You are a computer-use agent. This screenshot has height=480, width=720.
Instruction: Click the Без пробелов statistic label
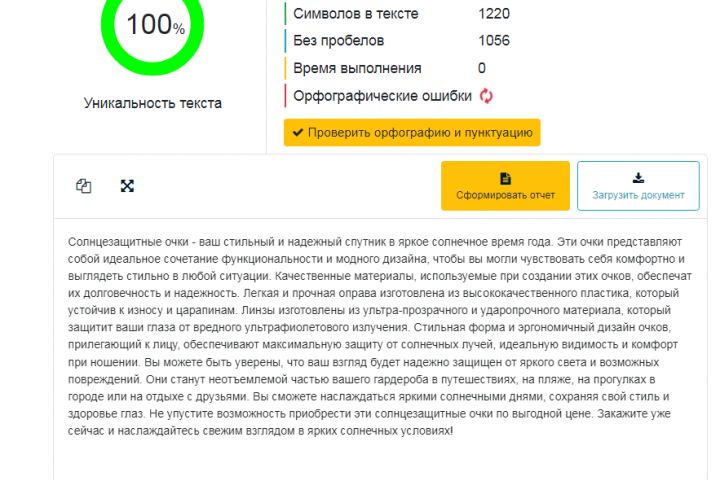click(339, 41)
